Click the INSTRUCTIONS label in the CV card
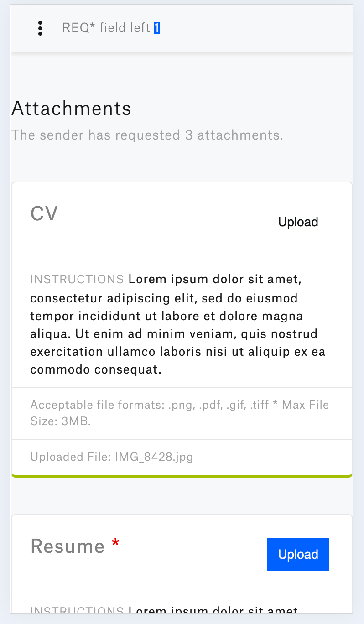 click(x=77, y=279)
